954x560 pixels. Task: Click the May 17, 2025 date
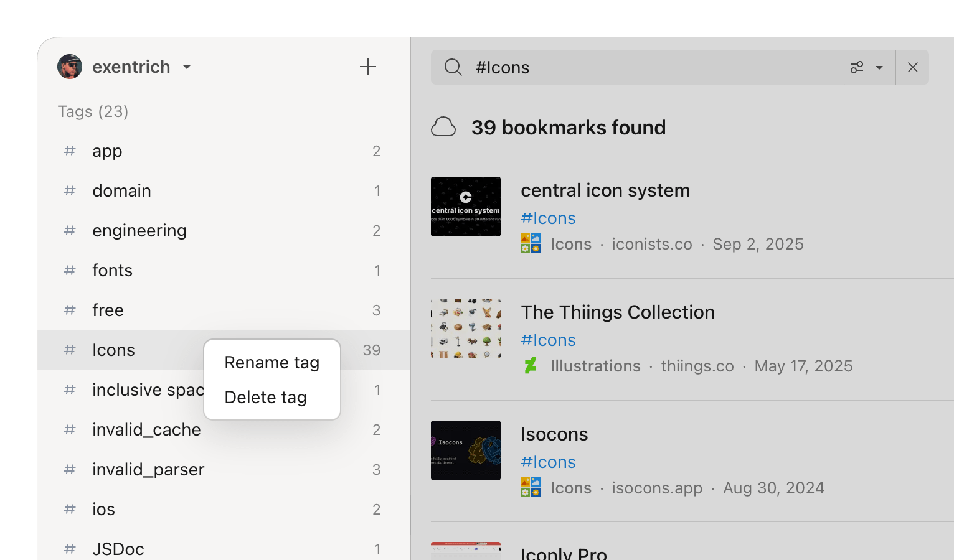click(x=803, y=366)
